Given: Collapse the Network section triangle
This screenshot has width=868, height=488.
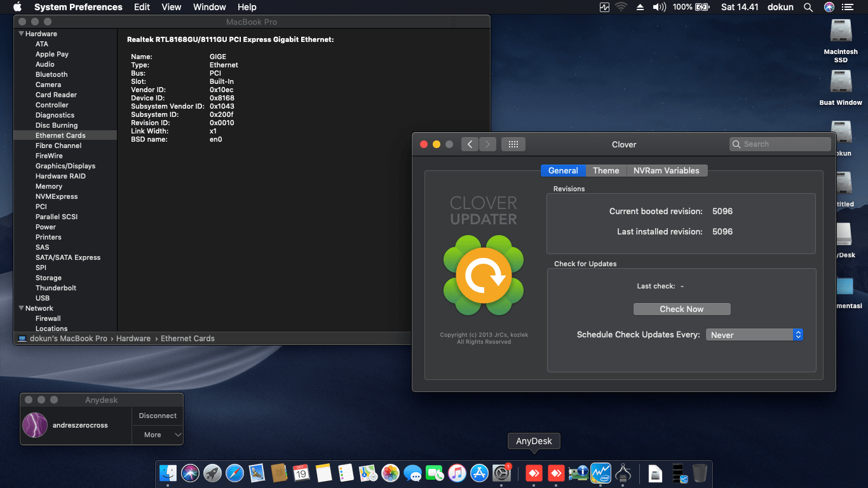Looking at the screenshot, I should click(21, 308).
